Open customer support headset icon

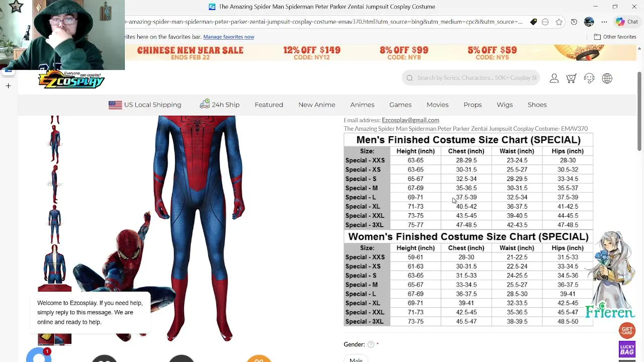click(x=589, y=78)
